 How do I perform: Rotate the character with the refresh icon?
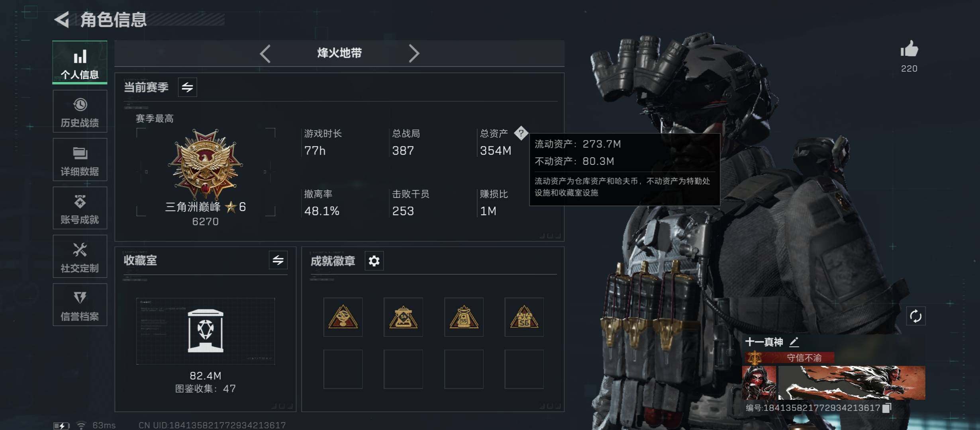click(915, 316)
